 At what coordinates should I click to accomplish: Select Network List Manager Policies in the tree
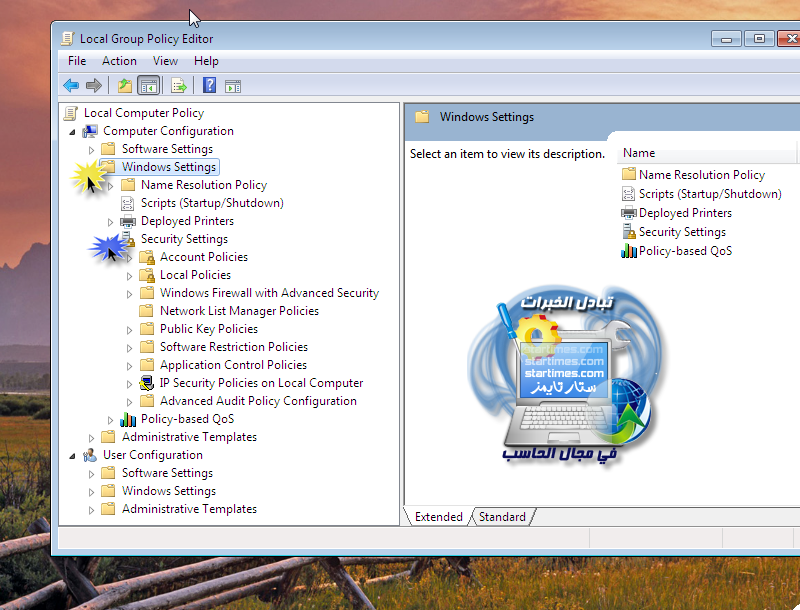pos(239,311)
